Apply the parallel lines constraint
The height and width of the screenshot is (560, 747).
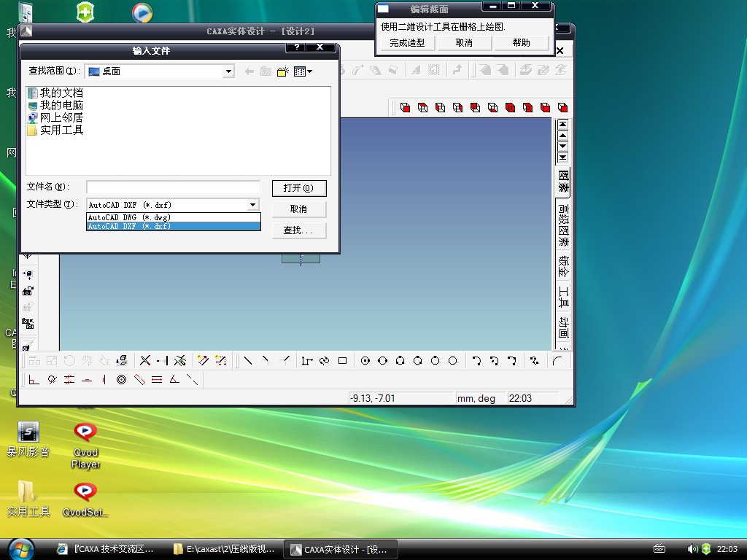coord(69,379)
